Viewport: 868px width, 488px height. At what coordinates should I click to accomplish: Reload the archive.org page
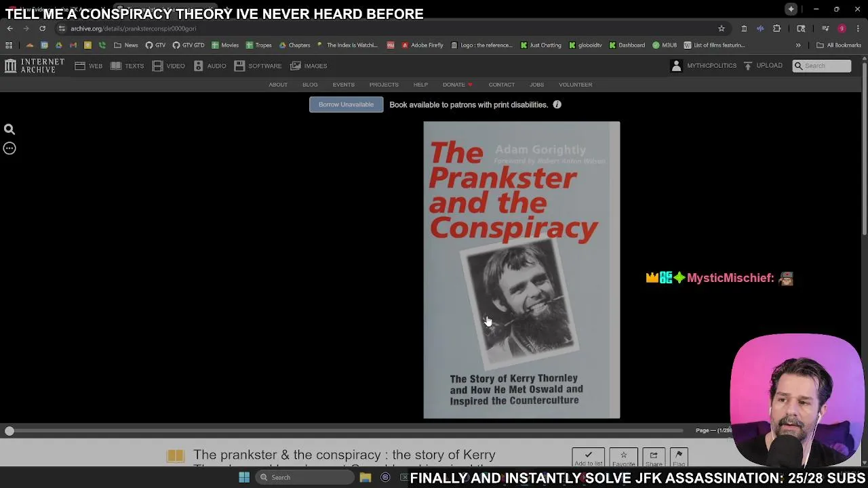(42, 28)
